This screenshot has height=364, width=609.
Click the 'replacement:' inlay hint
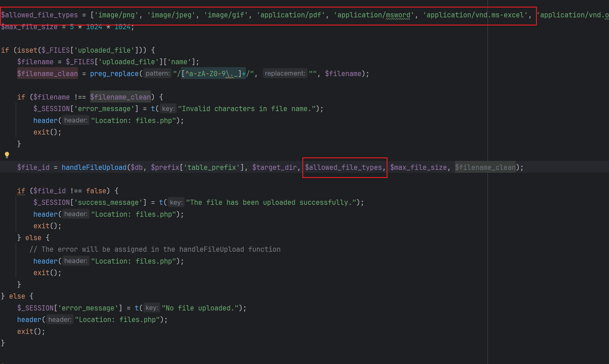[x=285, y=73]
